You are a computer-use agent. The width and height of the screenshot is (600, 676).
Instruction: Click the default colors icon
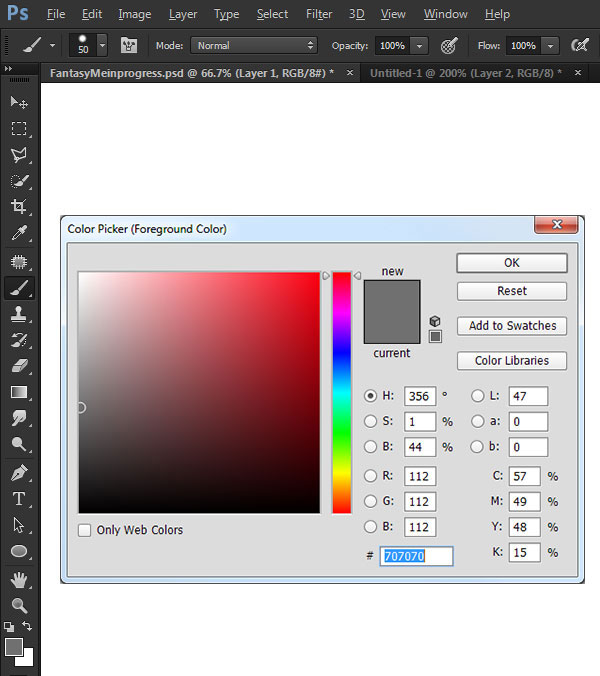click(9, 626)
